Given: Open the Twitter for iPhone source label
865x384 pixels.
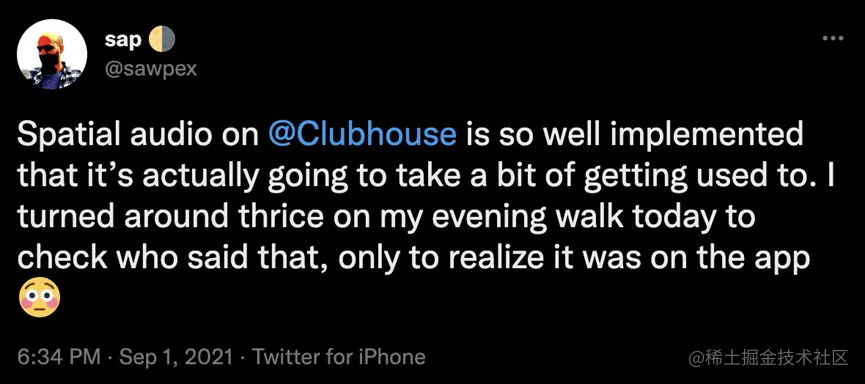Looking at the screenshot, I should point(337,357).
